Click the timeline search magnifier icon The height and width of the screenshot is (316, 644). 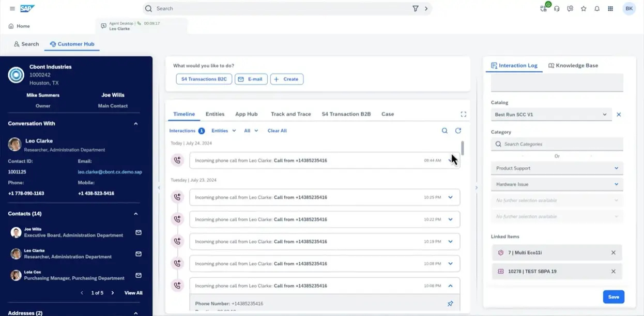(x=444, y=131)
